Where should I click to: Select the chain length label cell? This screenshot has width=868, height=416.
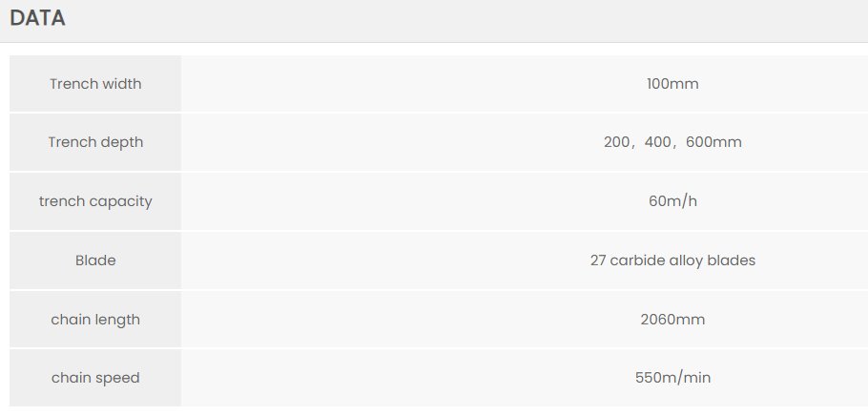[x=95, y=320]
